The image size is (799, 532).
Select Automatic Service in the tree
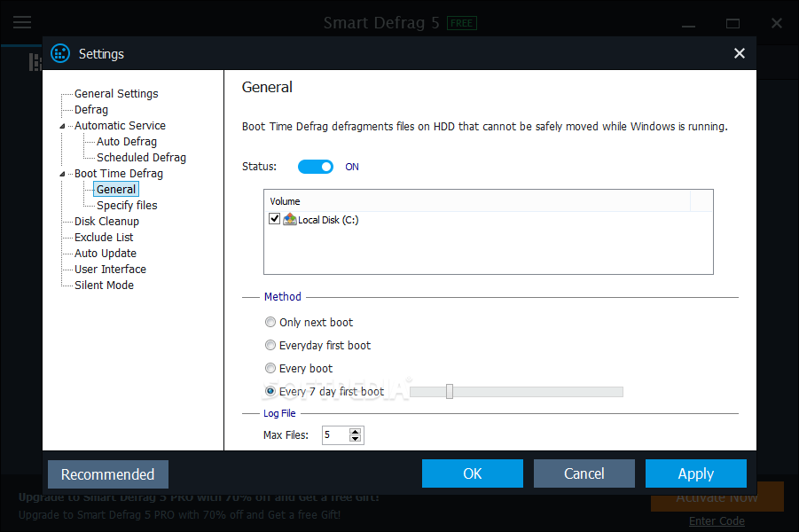click(x=120, y=125)
